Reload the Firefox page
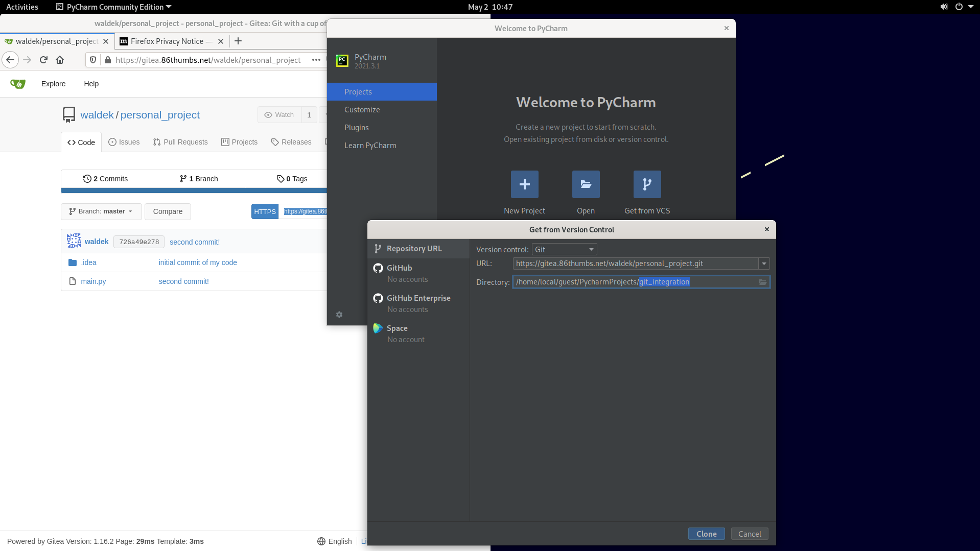Image resolution: width=980 pixels, height=551 pixels. point(43,60)
